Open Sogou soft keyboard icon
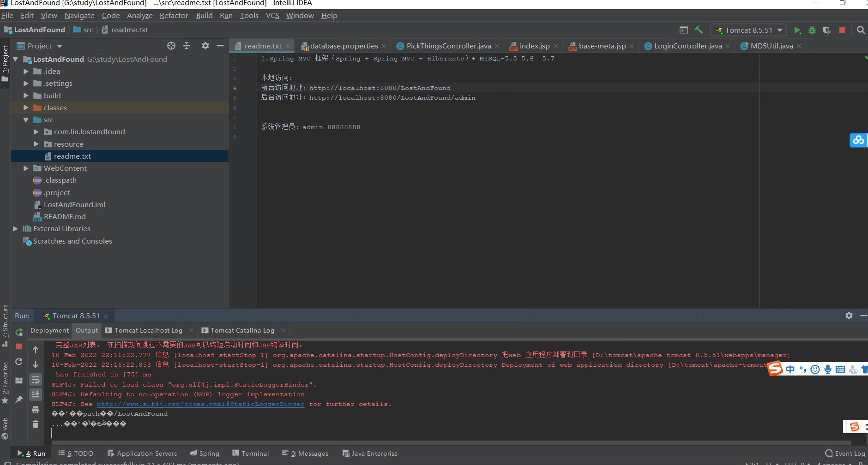 pyautogui.click(x=840, y=370)
